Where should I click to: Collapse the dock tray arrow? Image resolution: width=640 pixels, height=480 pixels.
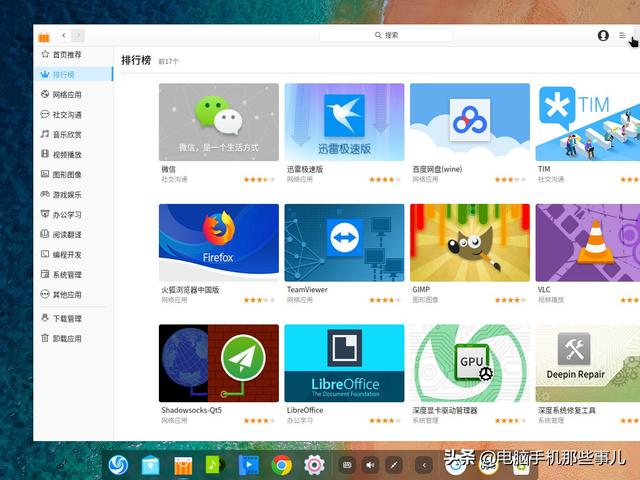pos(423,464)
